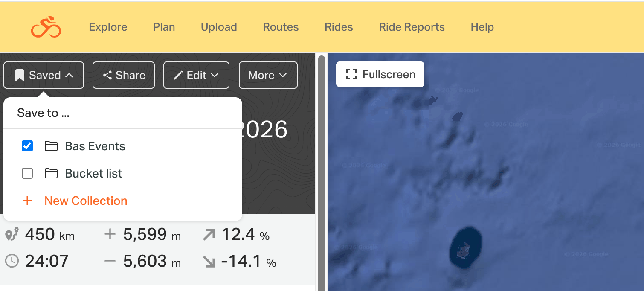The width and height of the screenshot is (644, 291).
Task: Click the dark island on map
Action: coord(466,247)
